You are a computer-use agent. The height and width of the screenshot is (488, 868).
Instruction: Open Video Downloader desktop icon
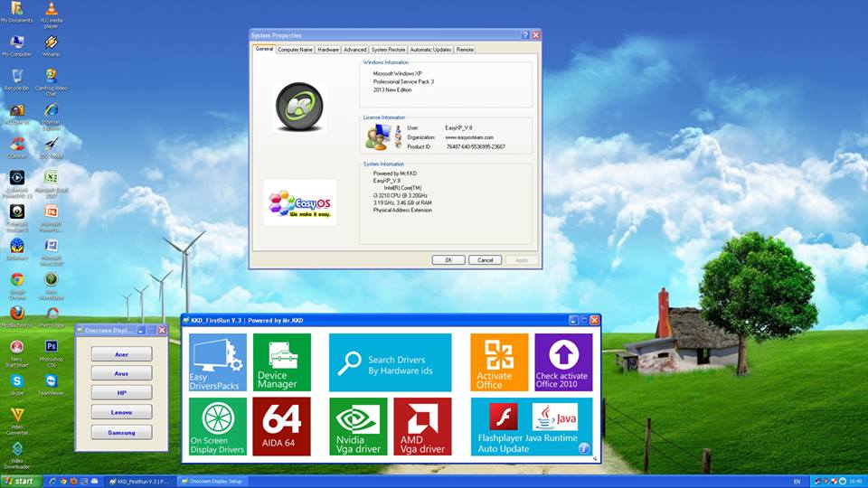tap(16, 455)
